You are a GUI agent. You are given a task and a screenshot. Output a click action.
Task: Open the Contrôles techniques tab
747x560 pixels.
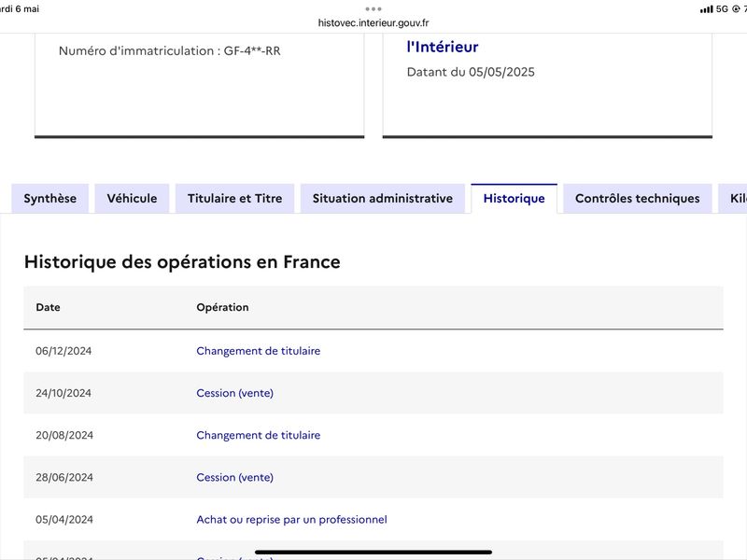pos(638,199)
